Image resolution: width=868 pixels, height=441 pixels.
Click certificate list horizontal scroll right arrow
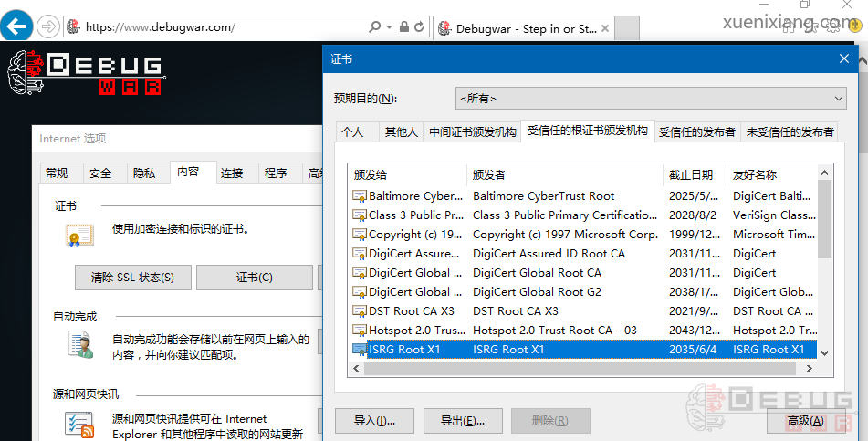coord(810,369)
